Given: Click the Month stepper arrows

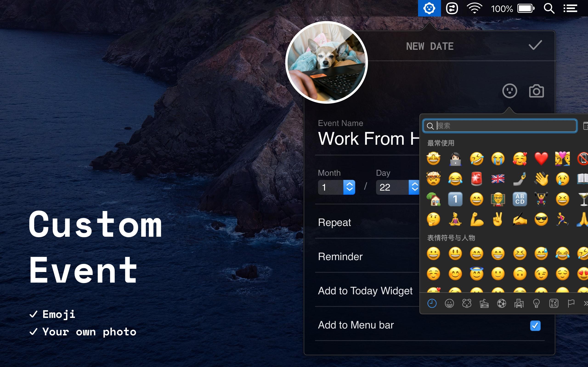Looking at the screenshot, I should 349,187.
